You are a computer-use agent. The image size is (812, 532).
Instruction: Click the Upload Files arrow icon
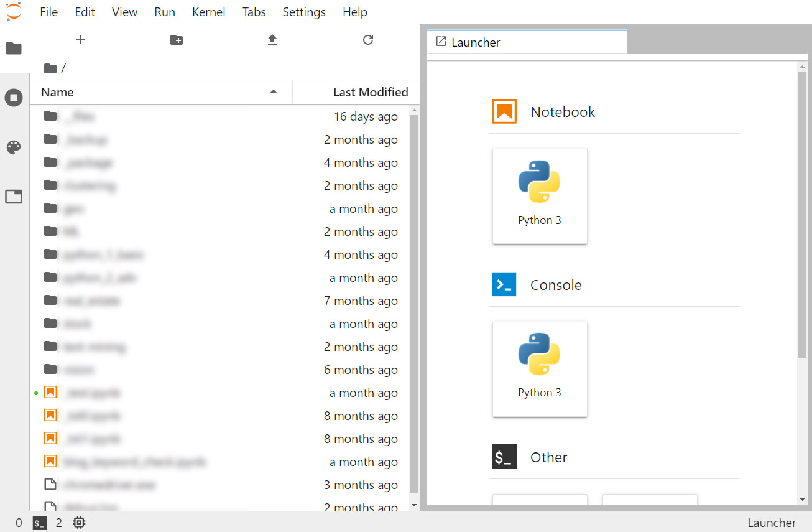(x=272, y=40)
